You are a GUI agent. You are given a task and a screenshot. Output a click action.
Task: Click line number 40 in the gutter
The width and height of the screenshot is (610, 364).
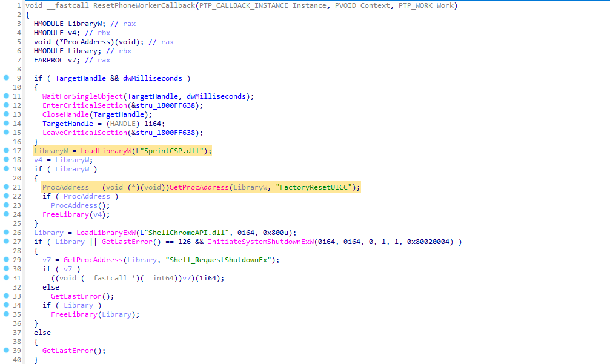click(17, 360)
